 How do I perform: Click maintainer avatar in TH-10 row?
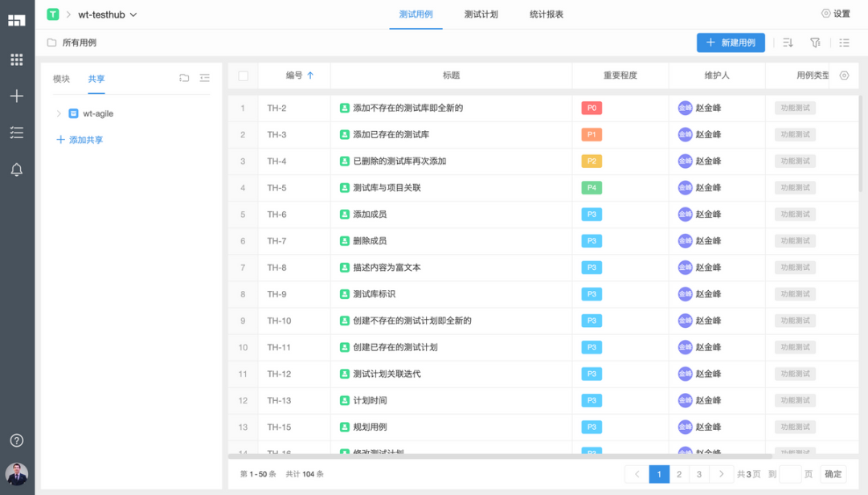(686, 321)
